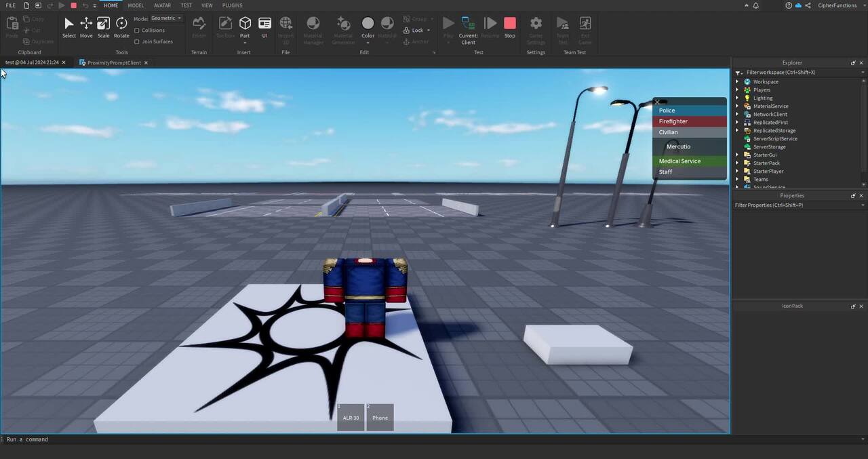
Task: Expand the Lighting node
Action: pyautogui.click(x=737, y=98)
